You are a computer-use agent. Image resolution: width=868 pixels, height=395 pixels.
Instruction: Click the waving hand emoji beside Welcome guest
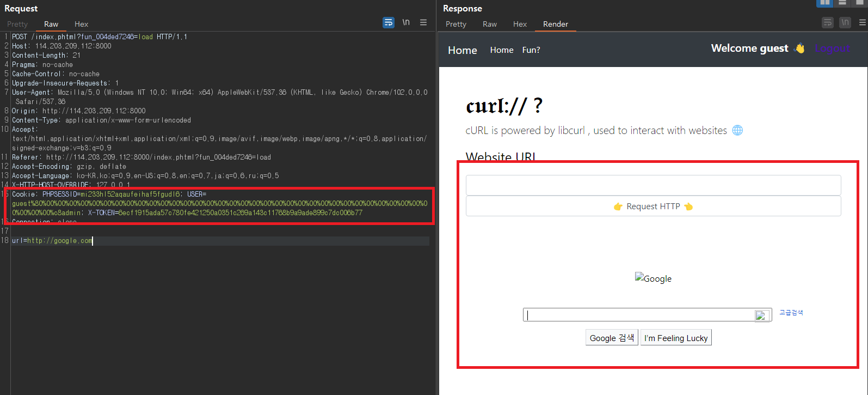pos(799,48)
